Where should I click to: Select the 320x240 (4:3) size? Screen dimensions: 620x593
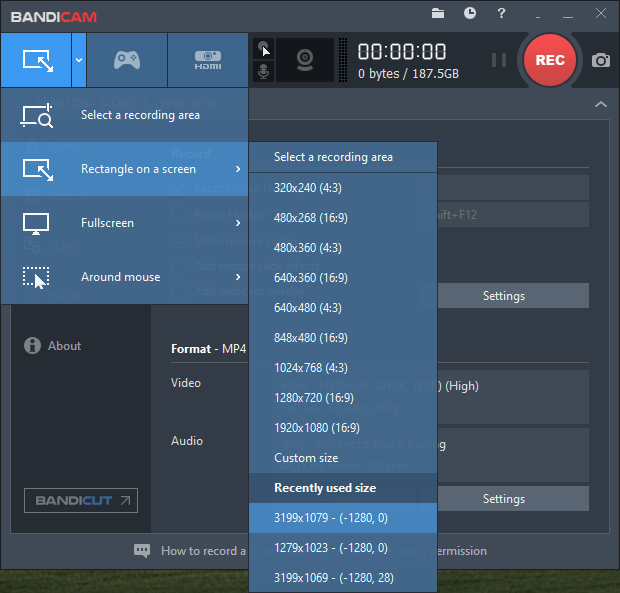pyautogui.click(x=343, y=188)
